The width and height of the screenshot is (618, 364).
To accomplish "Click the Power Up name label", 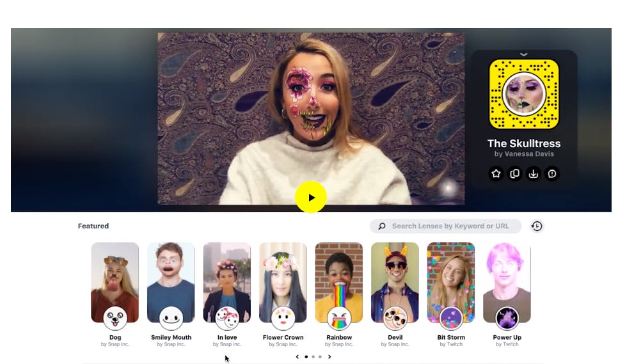I will 507,337.
